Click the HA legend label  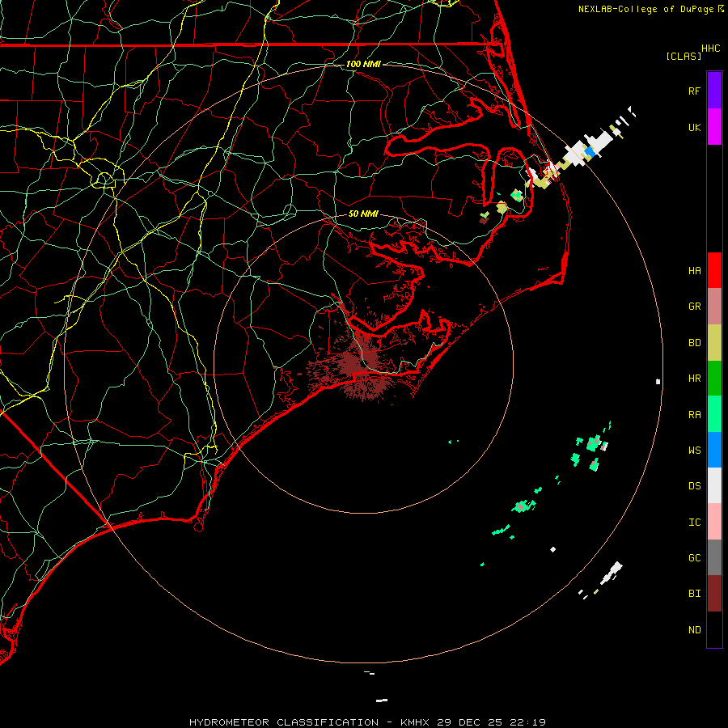[x=694, y=271]
